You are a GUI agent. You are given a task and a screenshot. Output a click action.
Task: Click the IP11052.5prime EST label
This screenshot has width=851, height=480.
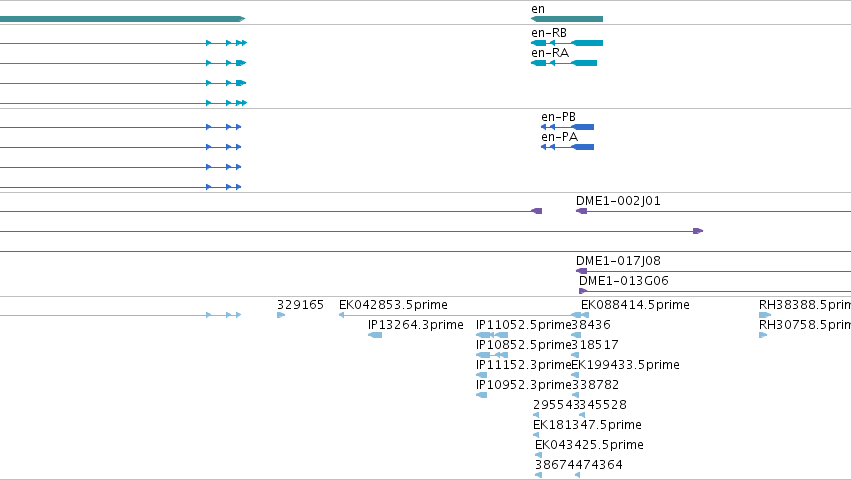(x=524, y=325)
